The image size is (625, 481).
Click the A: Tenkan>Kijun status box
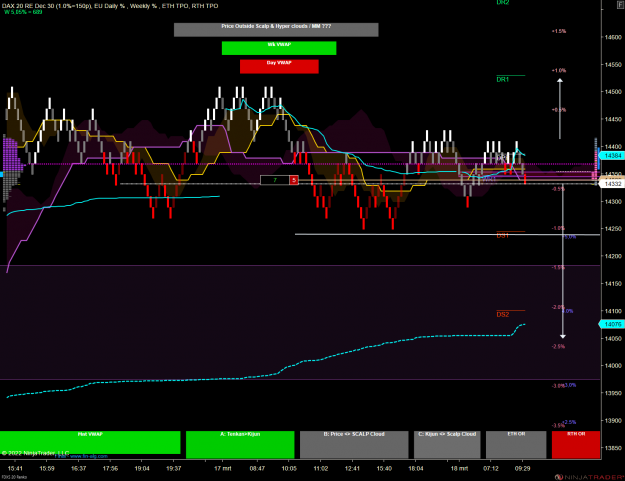coord(240,444)
